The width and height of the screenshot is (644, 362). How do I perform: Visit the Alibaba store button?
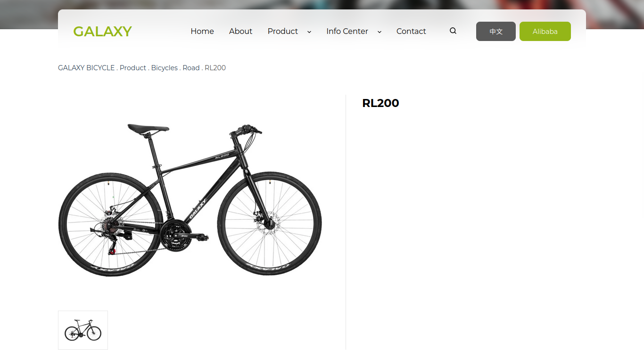(545, 31)
